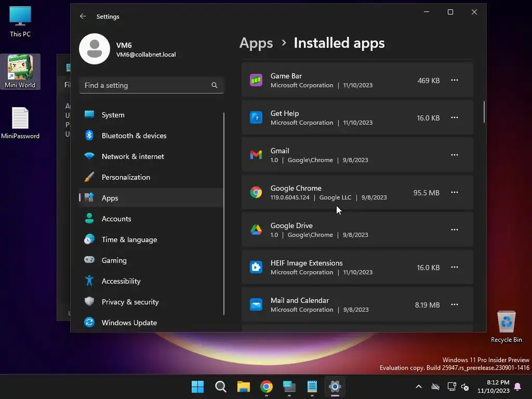Click the Windows Update refresh icon
This screenshot has height=399, width=532.
pos(89,322)
